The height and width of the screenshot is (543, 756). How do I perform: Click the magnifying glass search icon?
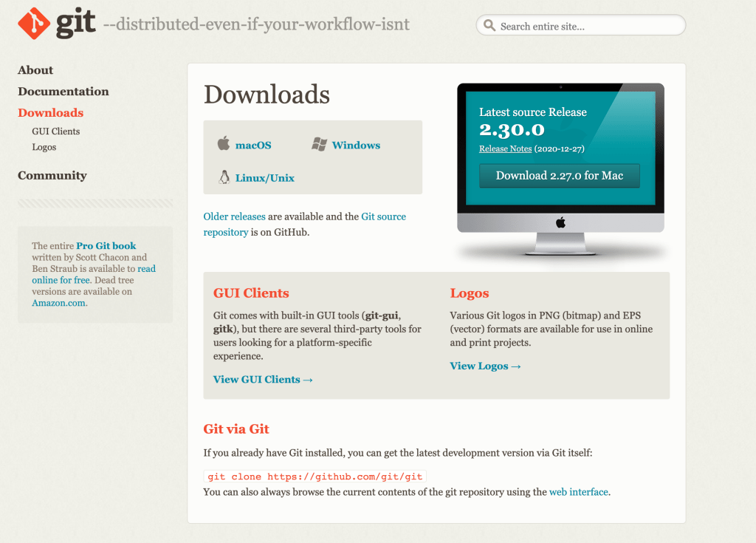[x=489, y=26]
